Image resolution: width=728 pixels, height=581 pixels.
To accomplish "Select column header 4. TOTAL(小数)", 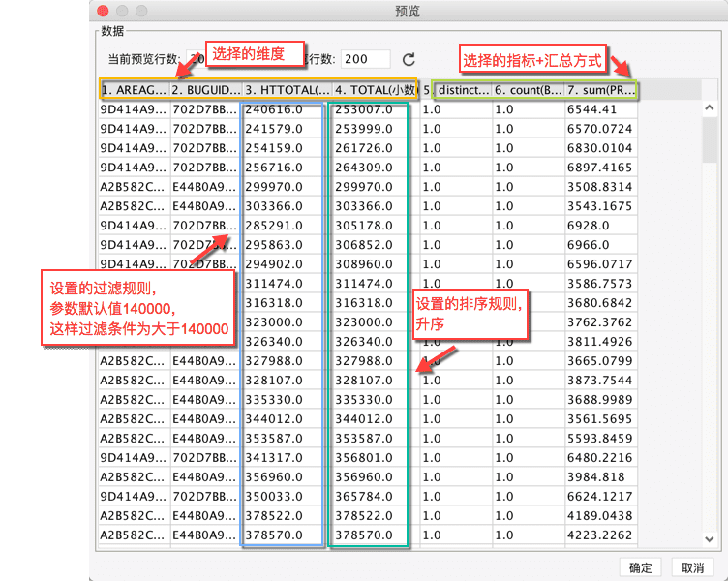I will [x=376, y=90].
